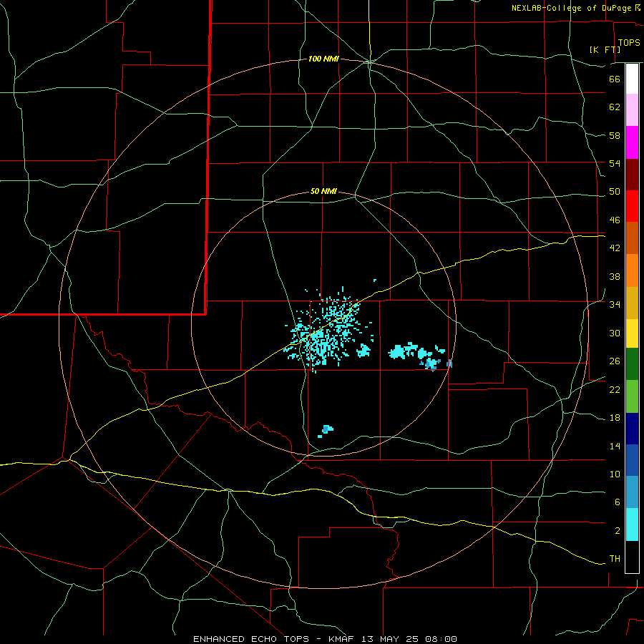The height and width of the screenshot is (644, 644).
Task: Click the dark red (maroon) legend swatch
Action: (632, 175)
